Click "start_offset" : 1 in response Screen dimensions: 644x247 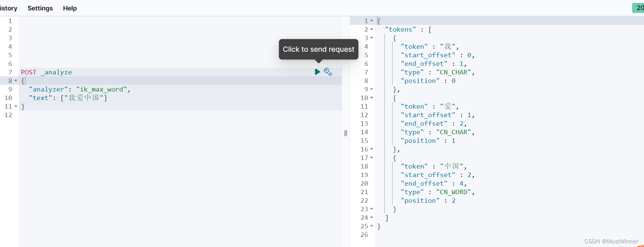(x=438, y=115)
